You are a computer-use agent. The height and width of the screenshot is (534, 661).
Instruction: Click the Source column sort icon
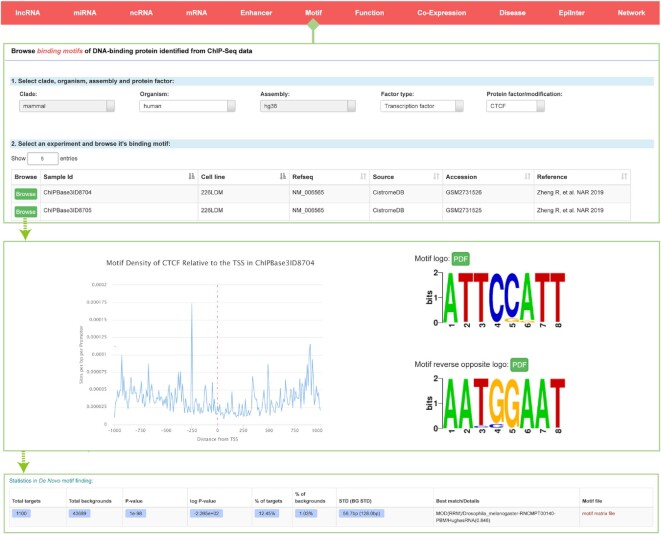(436, 177)
